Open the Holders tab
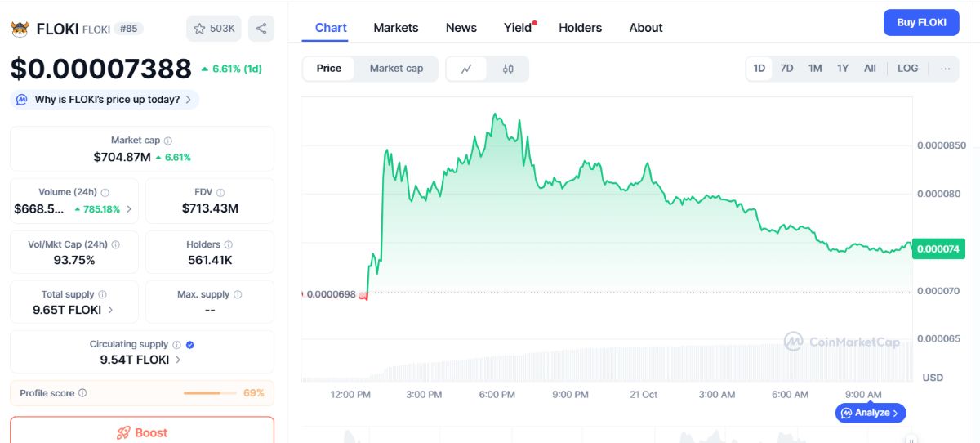 point(581,28)
